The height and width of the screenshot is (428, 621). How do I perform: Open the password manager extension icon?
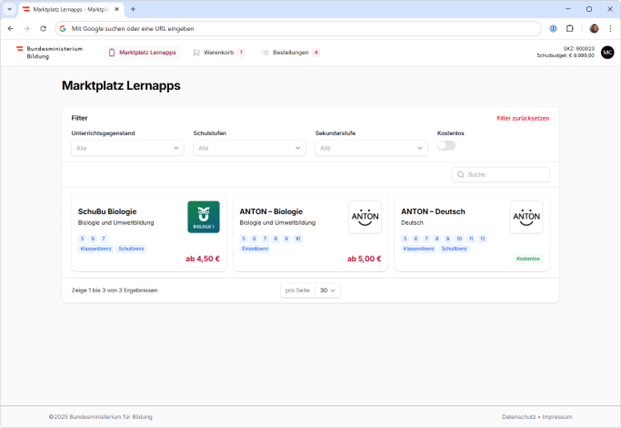(553, 29)
